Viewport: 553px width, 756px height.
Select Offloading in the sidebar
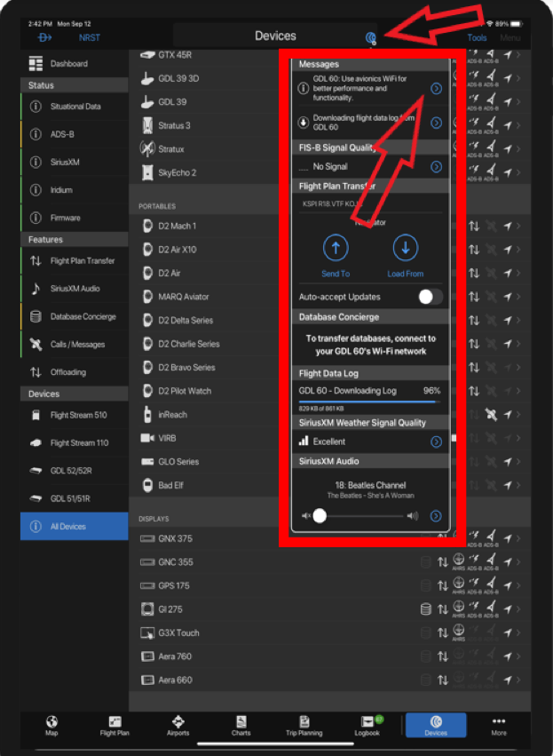(75, 372)
